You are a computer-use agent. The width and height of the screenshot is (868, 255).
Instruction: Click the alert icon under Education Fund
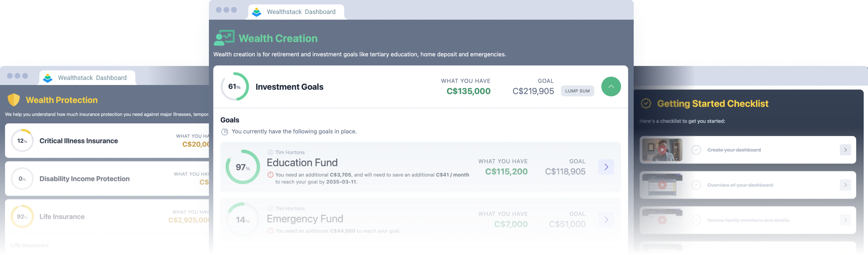tap(270, 174)
